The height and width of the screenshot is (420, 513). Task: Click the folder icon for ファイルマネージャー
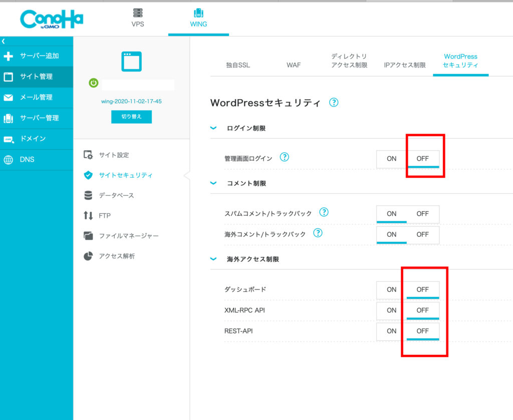88,236
